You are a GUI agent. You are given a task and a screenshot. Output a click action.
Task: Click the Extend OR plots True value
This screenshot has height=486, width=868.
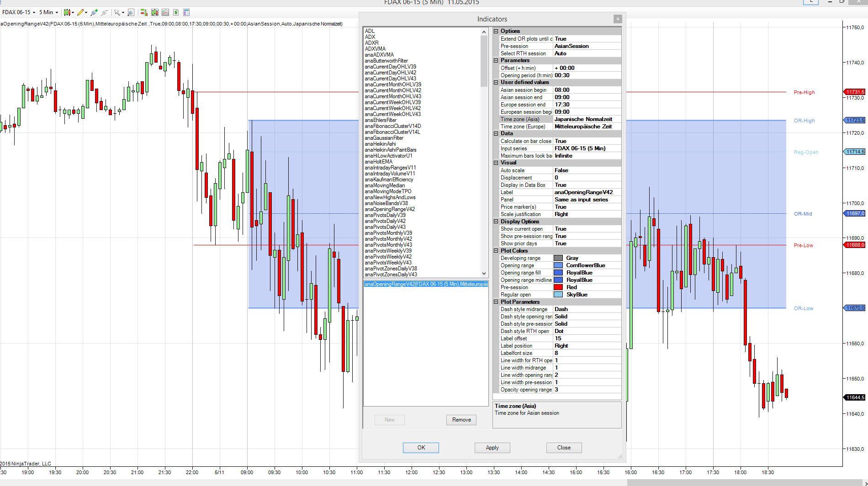point(587,39)
